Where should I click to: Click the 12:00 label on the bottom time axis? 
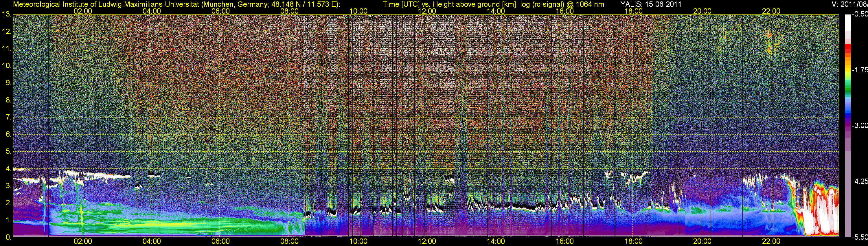click(427, 241)
